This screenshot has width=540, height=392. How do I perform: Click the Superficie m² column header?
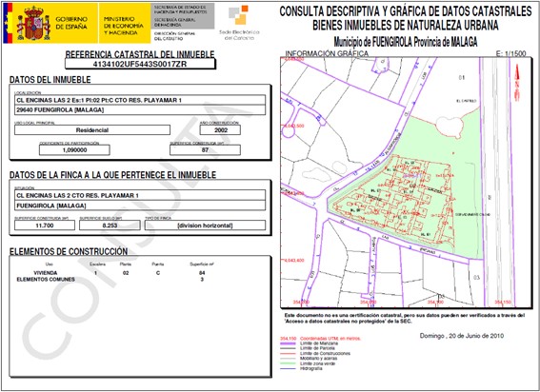tap(202, 264)
